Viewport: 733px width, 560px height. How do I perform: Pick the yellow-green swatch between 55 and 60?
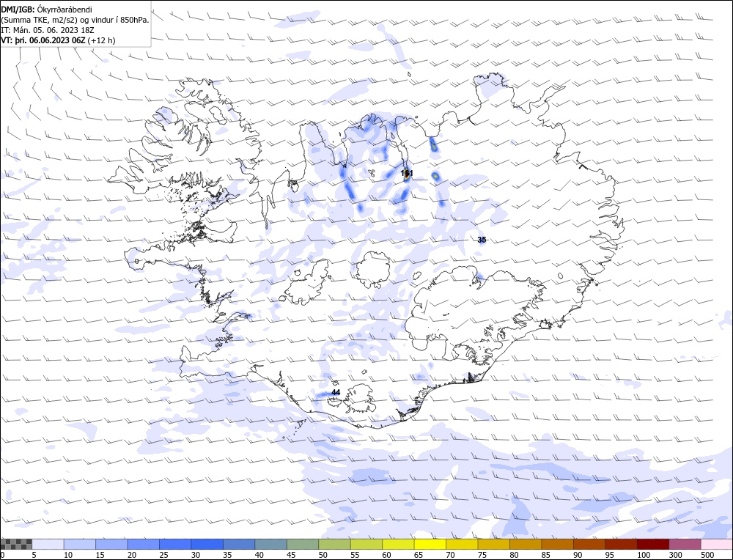click(366, 544)
